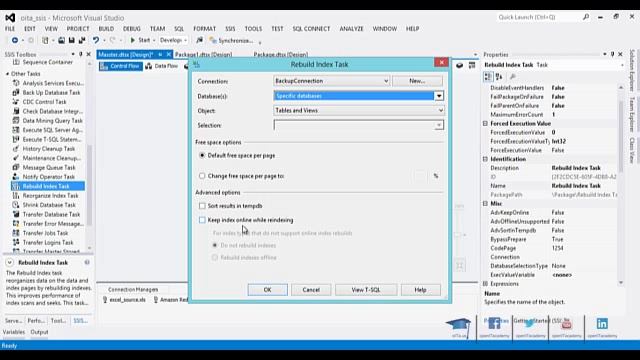Select Data Mining Query Task icon
Viewport: 640px width, 360px height.
(16, 121)
